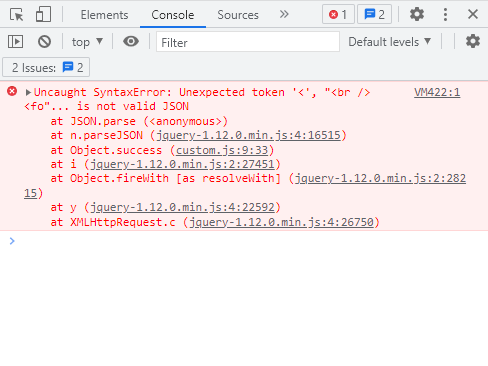Open the jquery-1.12.0.min.js:4:26750 link
The width and height of the screenshot is (488, 366).
(281, 222)
